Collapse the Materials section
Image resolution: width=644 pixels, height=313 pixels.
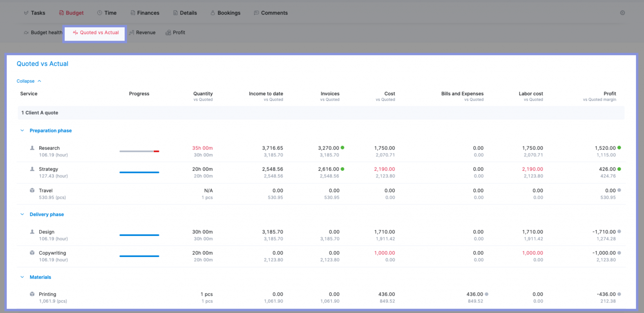(22, 277)
